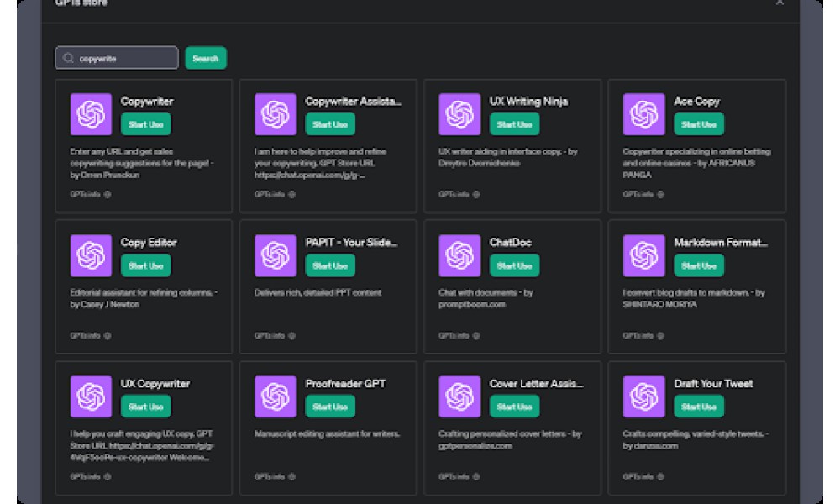Start Use the Copywriter GPT
This screenshot has height=504, width=840.
[x=145, y=124]
